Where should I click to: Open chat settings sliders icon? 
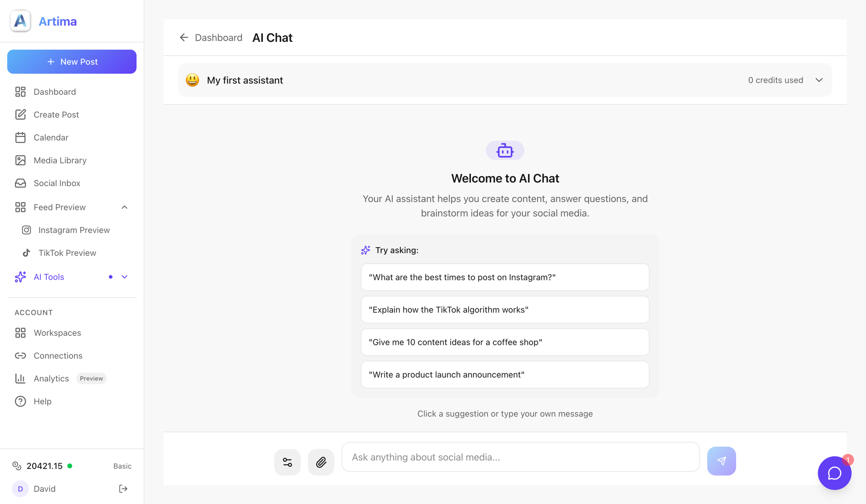click(287, 462)
